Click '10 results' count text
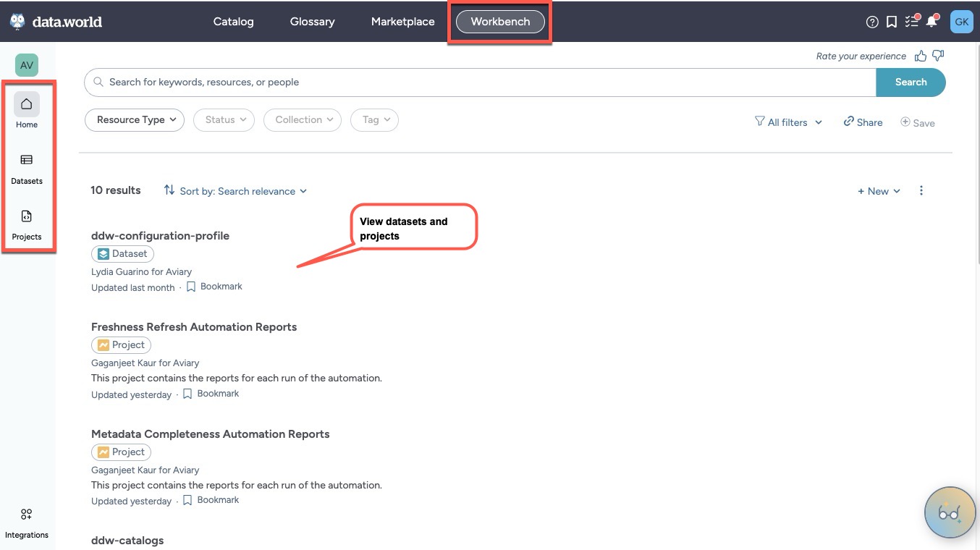Screen dimensions: 980x550 [116, 190]
